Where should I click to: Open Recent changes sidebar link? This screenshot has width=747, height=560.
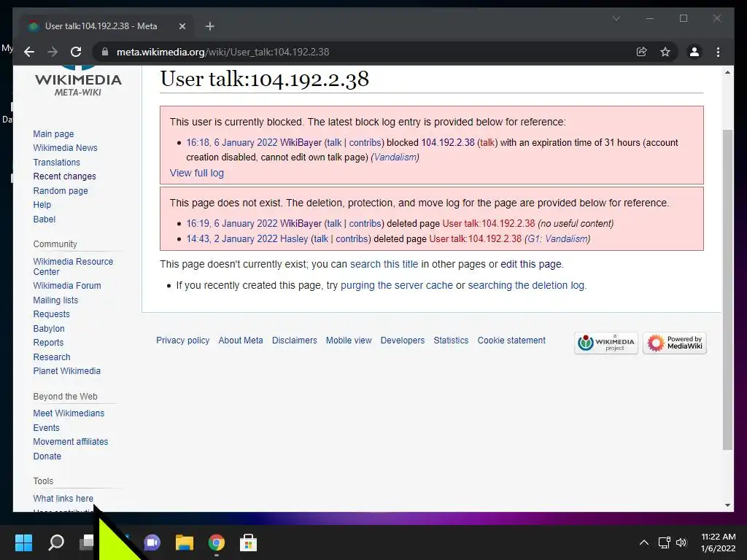(x=64, y=176)
